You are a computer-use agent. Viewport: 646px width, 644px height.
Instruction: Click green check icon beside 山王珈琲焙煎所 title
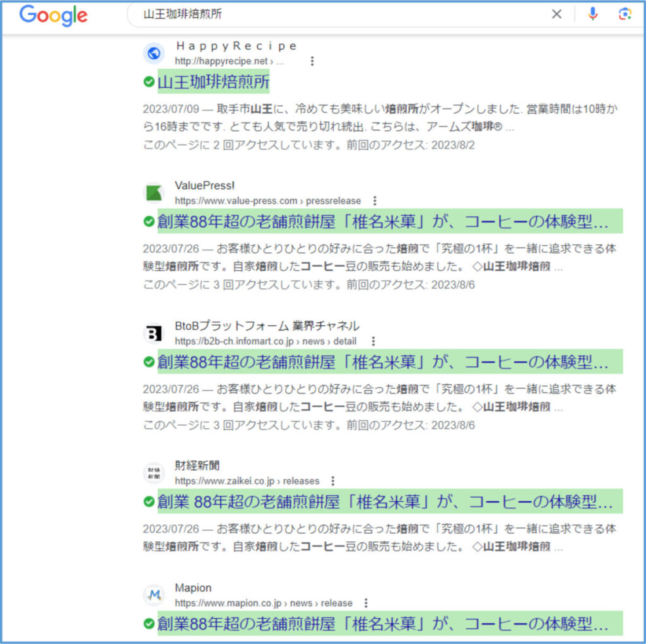coord(149,81)
